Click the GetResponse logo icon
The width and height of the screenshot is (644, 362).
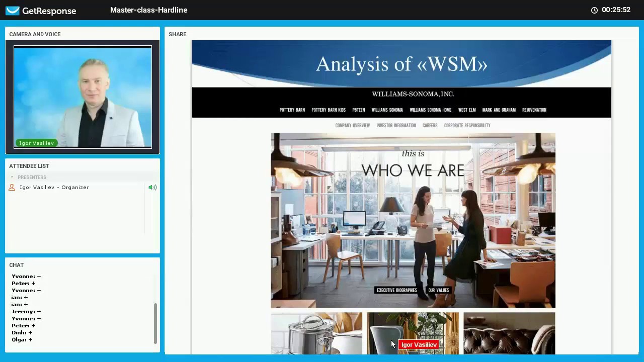pyautogui.click(x=13, y=11)
